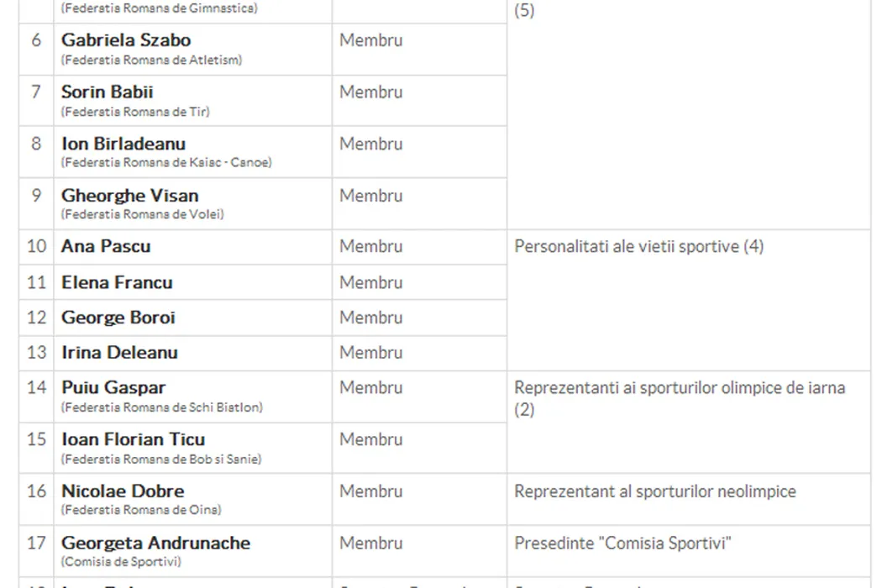
Task: Click the name Puiu Gaspar
Action: [113, 388]
